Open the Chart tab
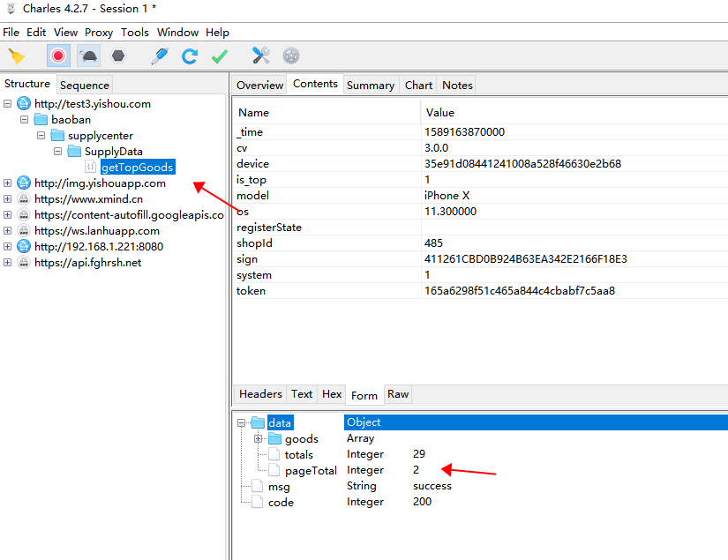 [x=419, y=86]
